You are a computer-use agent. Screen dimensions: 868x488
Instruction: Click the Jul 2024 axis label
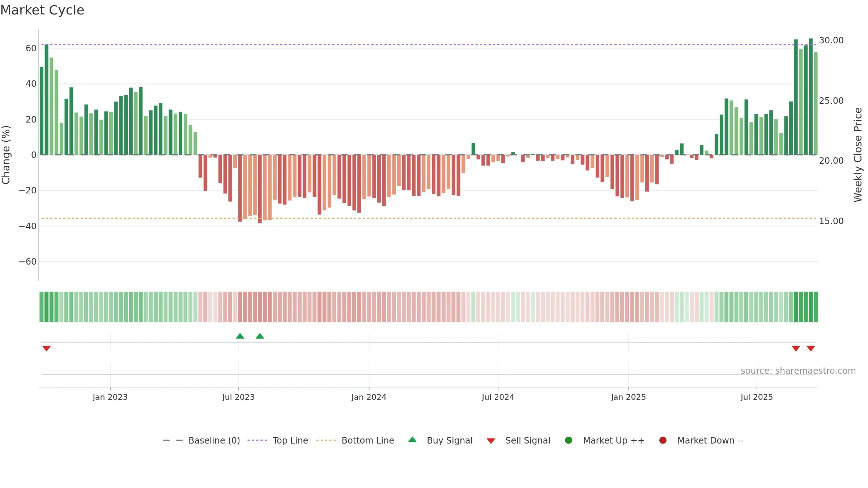pos(498,397)
